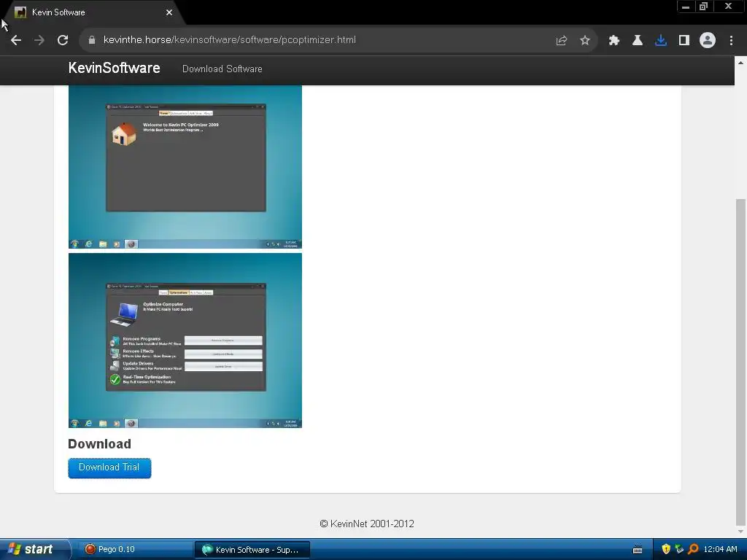Click the magnifier tray icon
Screen dimensions: 747x560
pos(693,549)
